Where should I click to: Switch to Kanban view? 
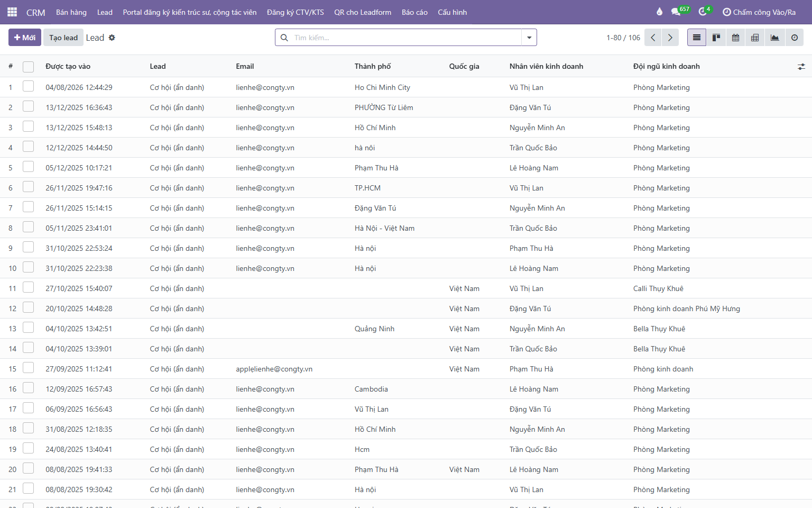point(716,38)
